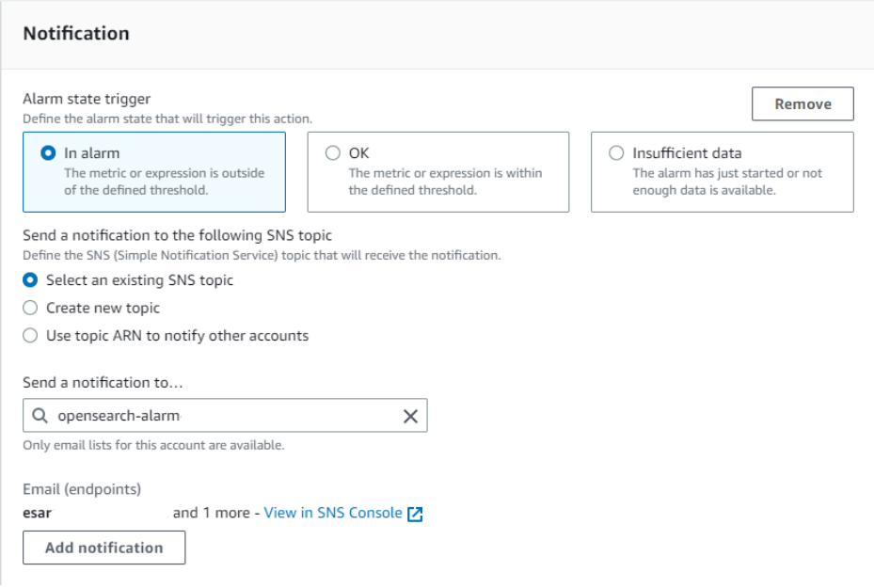Viewport: 874px width, 588px height.
Task: Choose Select an existing SNS topic option
Action: pyautogui.click(x=30, y=279)
